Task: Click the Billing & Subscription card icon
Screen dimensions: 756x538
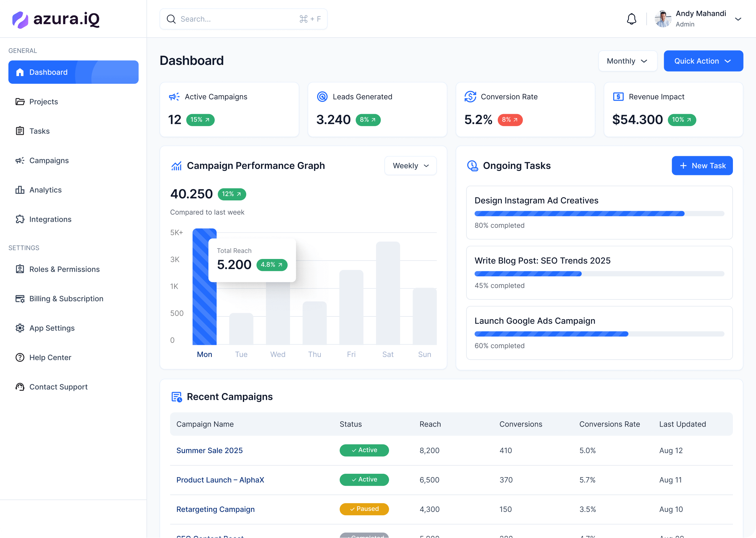Action: 20,299
